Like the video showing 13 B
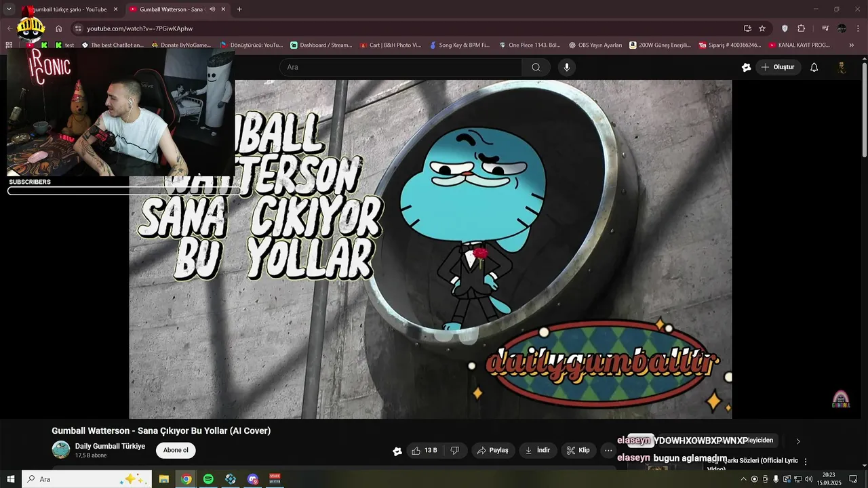Viewport: 868px width, 488px height. pos(425,450)
